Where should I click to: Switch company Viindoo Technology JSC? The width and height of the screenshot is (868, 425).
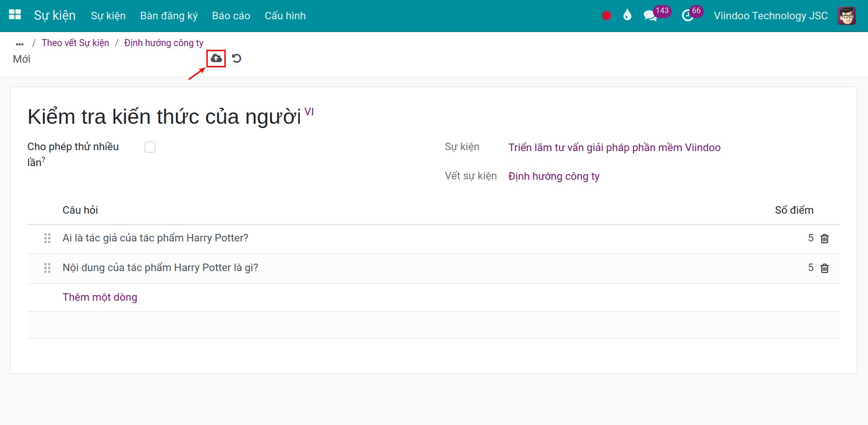coord(771,16)
